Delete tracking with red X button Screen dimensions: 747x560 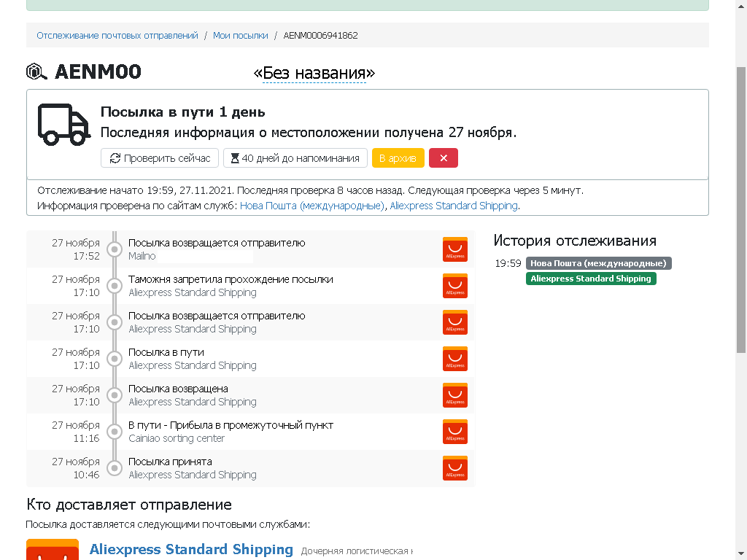pyautogui.click(x=444, y=158)
